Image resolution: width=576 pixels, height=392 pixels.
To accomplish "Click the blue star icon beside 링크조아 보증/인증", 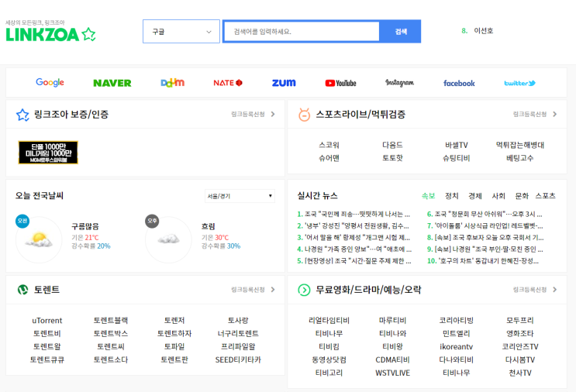I will tap(22, 115).
